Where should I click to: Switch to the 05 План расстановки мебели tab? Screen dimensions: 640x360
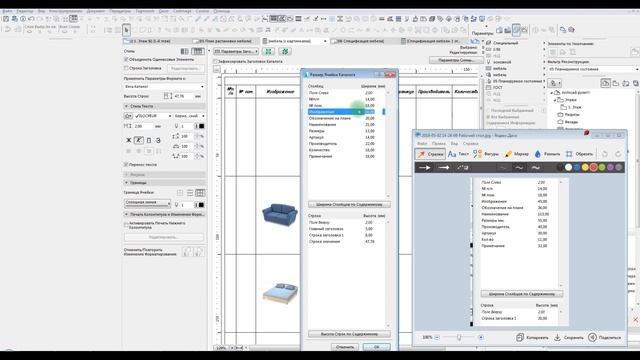tap(225, 41)
